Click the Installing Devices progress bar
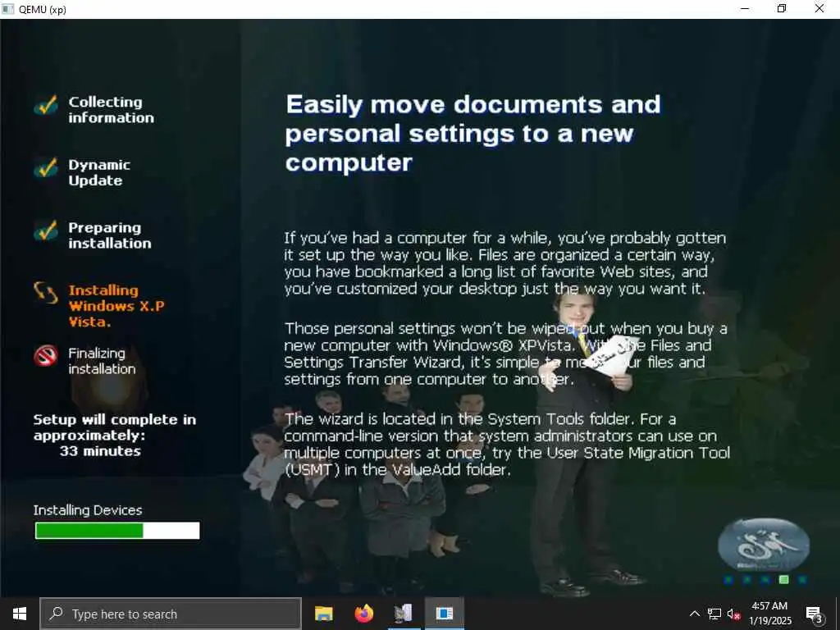The image size is (840, 630). [117, 531]
